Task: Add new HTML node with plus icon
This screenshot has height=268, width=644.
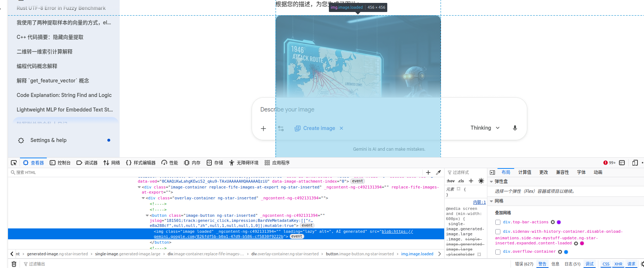Action: (428, 172)
